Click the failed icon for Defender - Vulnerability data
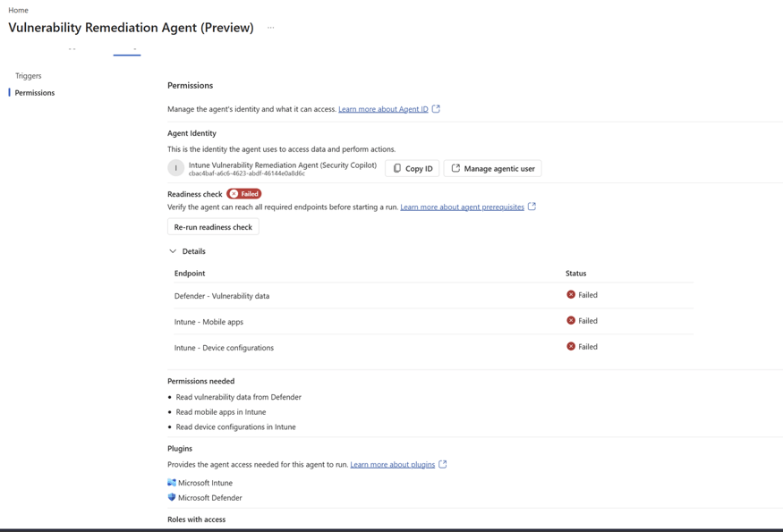The height and width of the screenshot is (532, 783). click(571, 294)
